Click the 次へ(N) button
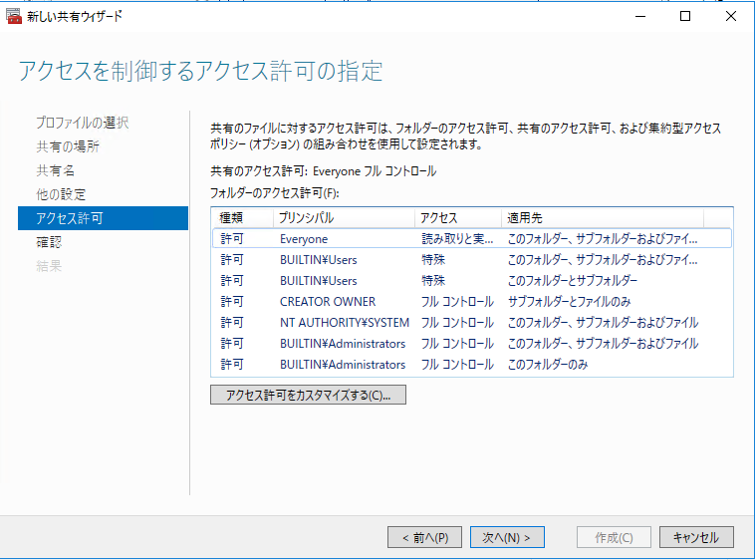 507,537
